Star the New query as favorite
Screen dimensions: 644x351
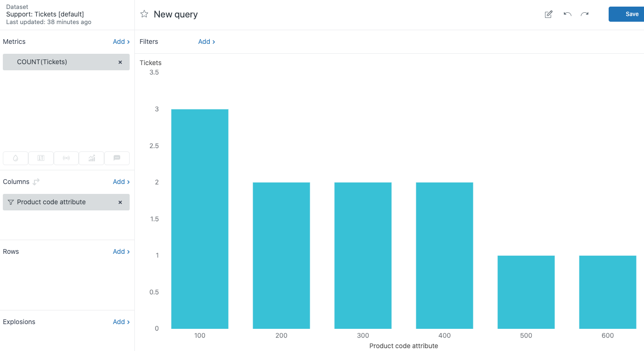(x=144, y=14)
